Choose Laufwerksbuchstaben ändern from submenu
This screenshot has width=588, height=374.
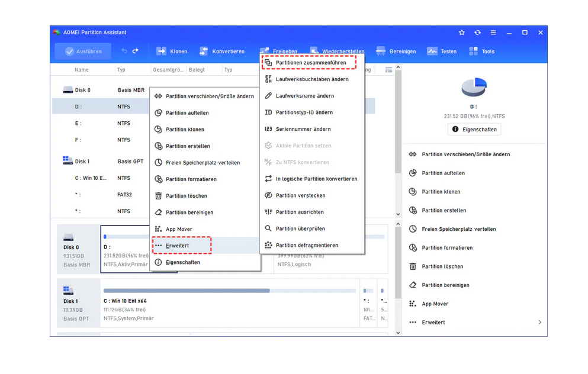(x=311, y=79)
